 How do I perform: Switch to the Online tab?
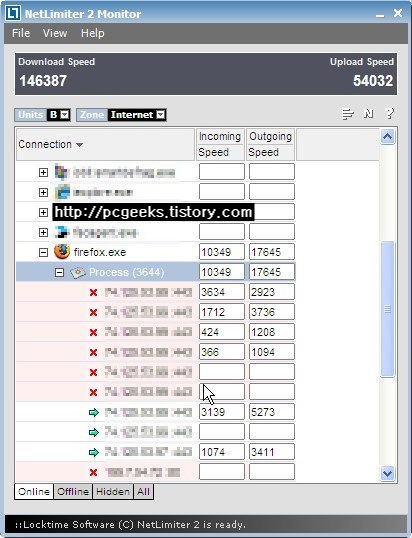(x=34, y=492)
